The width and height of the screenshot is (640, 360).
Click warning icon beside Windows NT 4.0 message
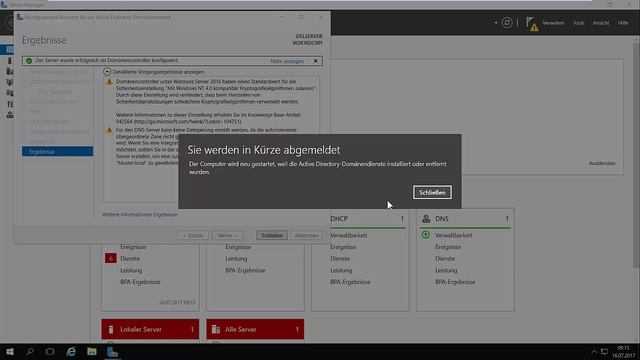[x=109, y=82]
